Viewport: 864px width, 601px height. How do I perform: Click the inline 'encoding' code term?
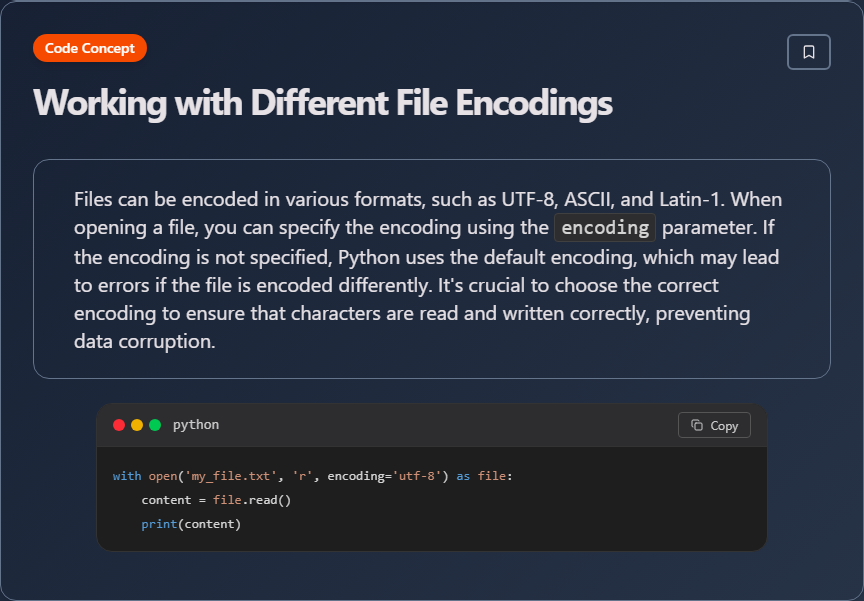click(x=605, y=228)
